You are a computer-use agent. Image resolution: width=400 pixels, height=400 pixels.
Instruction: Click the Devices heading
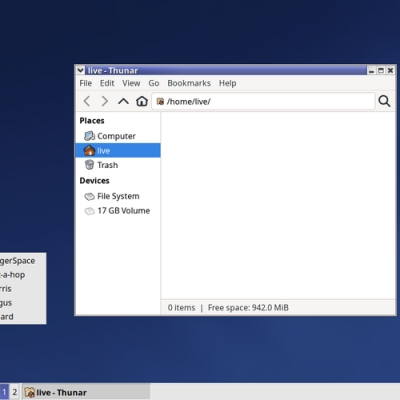coord(94,181)
